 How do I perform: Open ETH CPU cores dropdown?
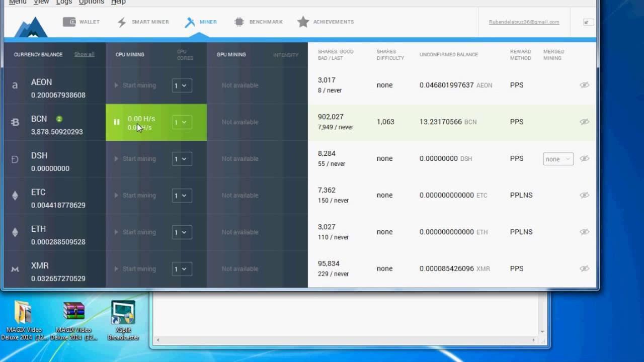[182, 232]
